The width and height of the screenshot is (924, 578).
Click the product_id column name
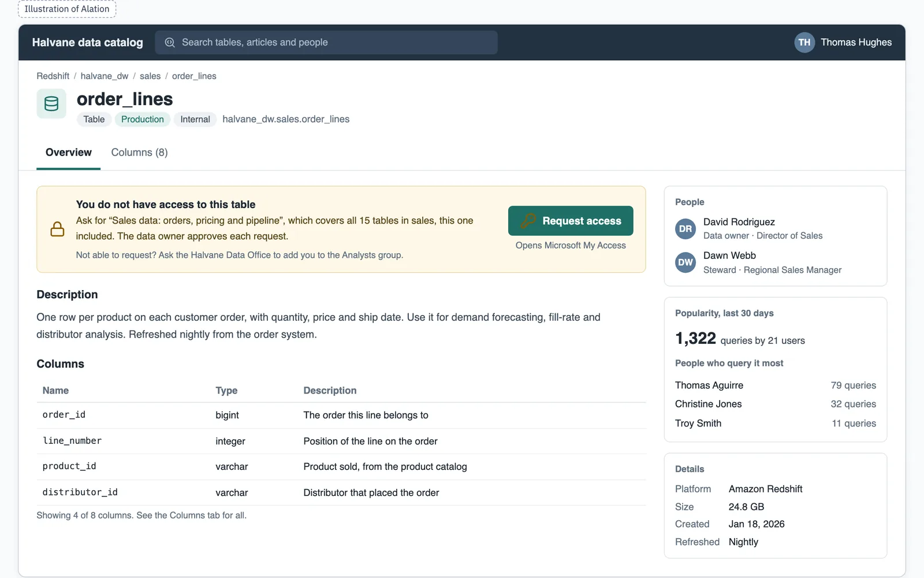click(69, 466)
